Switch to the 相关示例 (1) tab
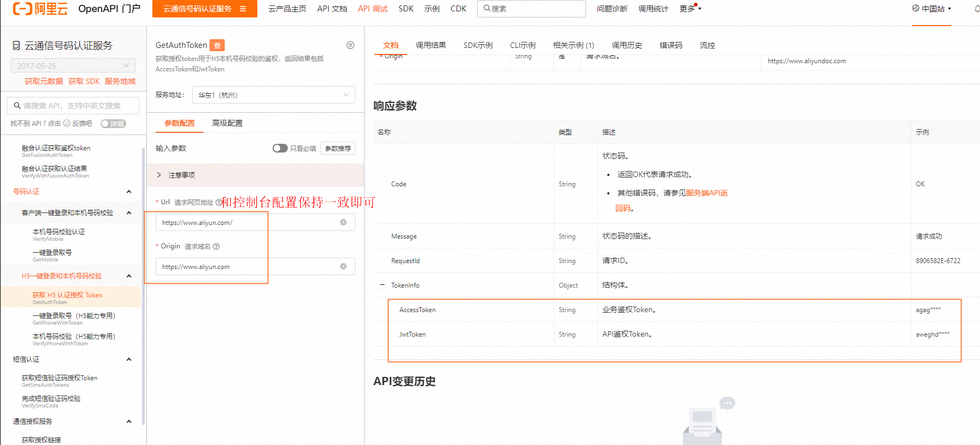The width and height of the screenshot is (980, 445). coord(574,45)
